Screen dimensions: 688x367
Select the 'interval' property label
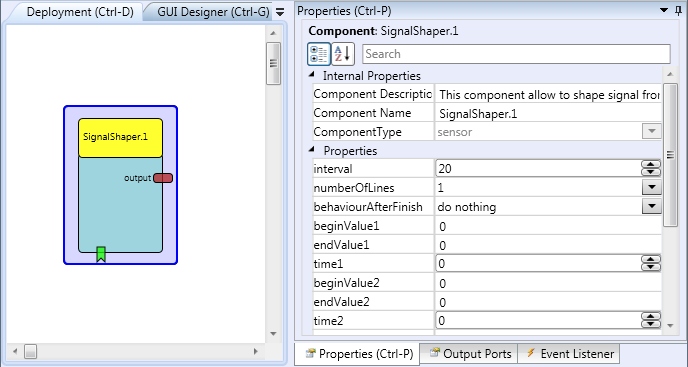[333, 169]
